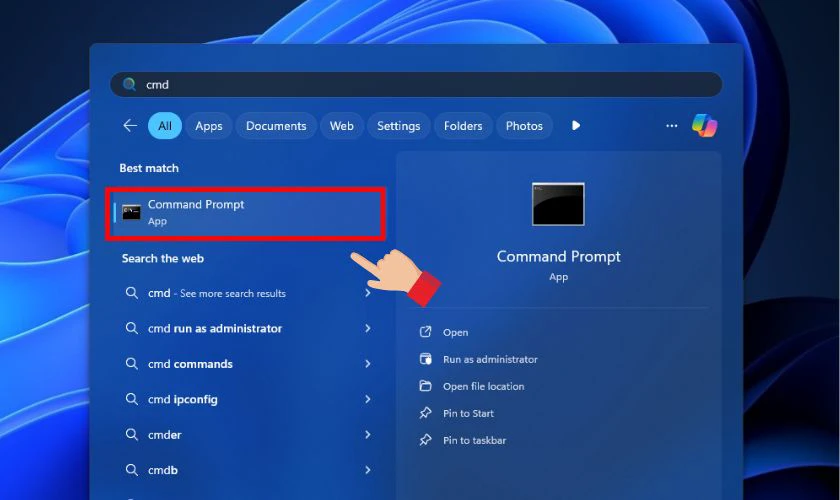Open the Copilot icon
The height and width of the screenshot is (500, 840).
coord(705,126)
